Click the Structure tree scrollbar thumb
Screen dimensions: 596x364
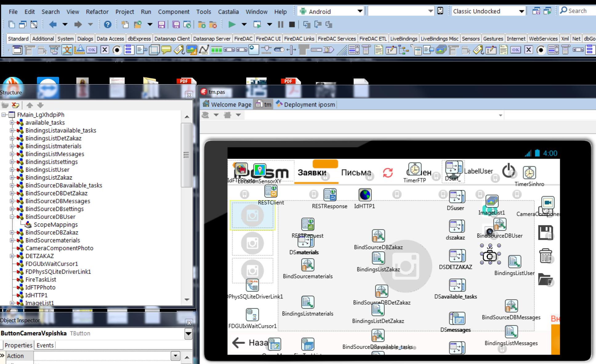click(x=186, y=155)
